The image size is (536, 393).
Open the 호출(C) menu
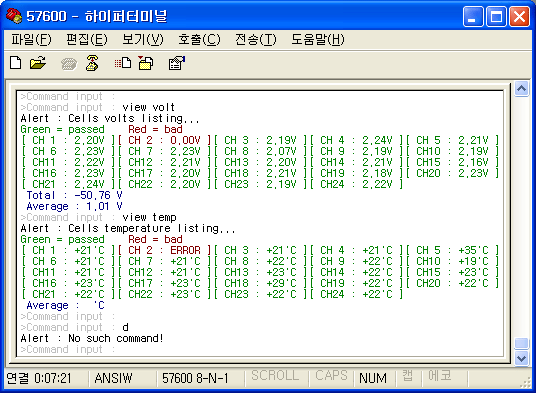click(x=199, y=40)
